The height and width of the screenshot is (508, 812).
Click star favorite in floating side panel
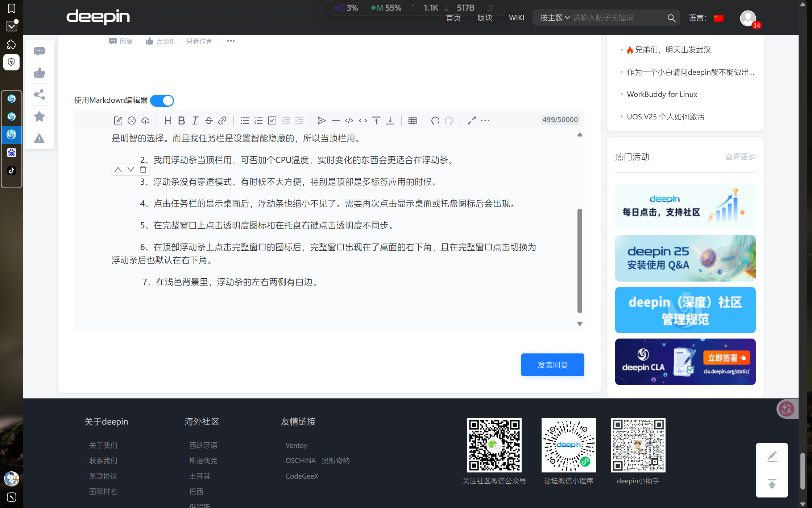tap(39, 116)
